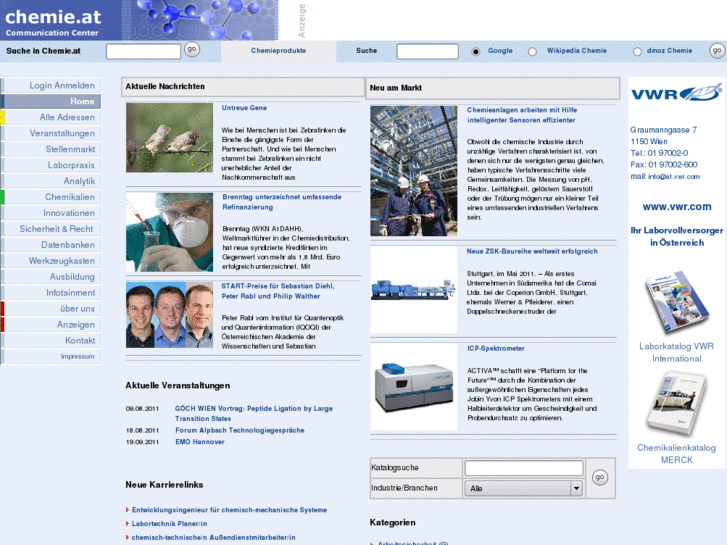Click the ICP spectrometer device thumbnail

pyautogui.click(x=414, y=387)
